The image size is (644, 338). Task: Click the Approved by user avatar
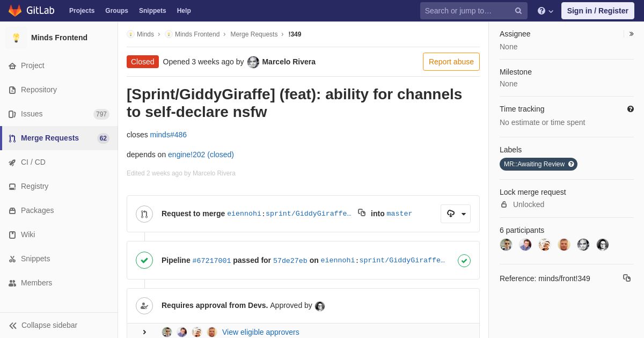pyautogui.click(x=320, y=306)
